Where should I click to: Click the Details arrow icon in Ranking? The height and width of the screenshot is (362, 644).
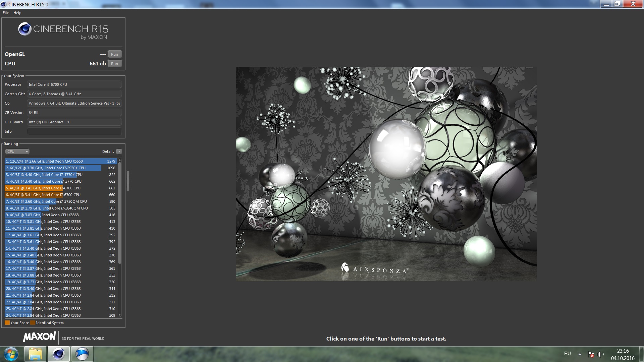[x=119, y=152]
